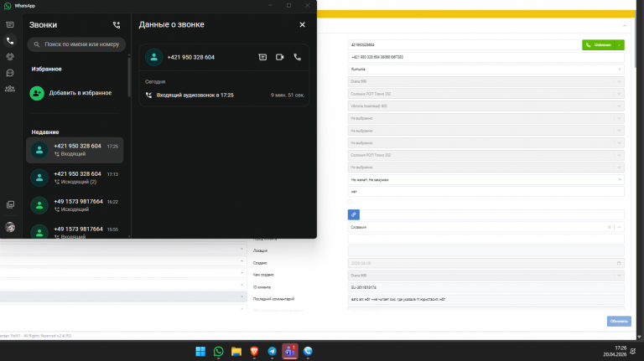Screen dimensions: 644x361
Task: Open the Diana 669 dropdown
Action: coord(486,81)
